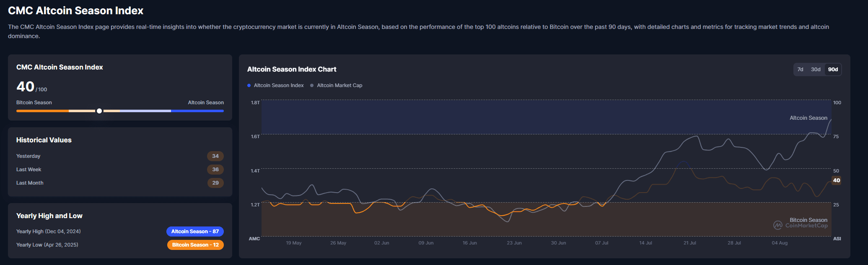This screenshot has height=265, width=868.
Task: Click the Yearly Low (Apr 26, 2025) label
Action: tap(47, 245)
